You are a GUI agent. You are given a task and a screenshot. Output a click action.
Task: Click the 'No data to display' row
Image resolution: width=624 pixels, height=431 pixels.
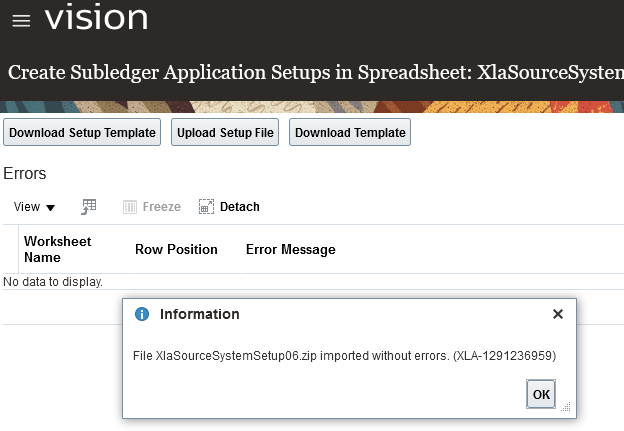(54, 282)
